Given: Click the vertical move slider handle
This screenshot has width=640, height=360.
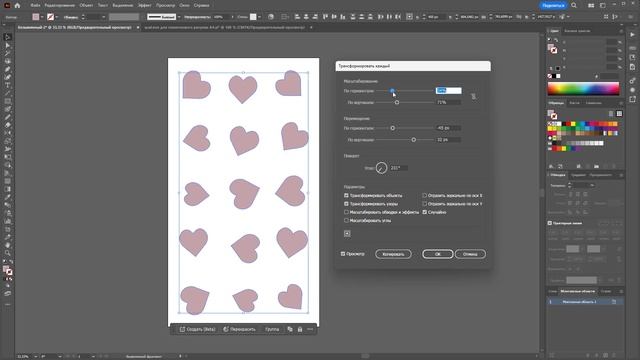Looking at the screenshot, I should pyautogui.click(x=413, y=140).
